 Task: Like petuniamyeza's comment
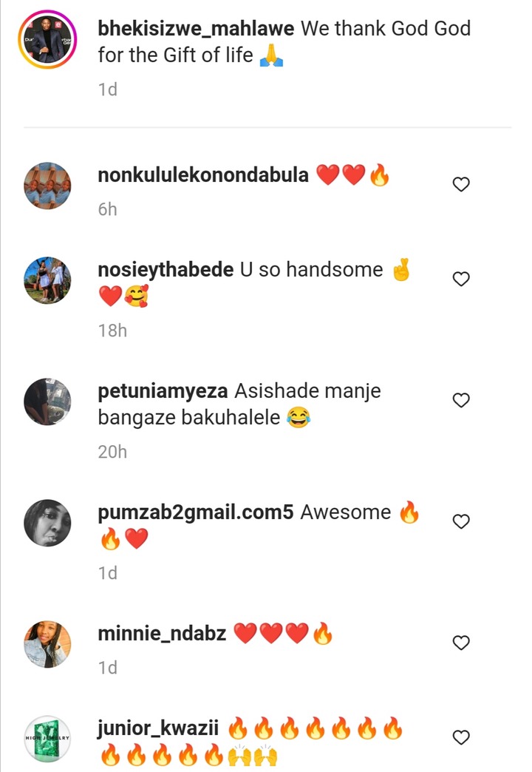tap(461, 400)
